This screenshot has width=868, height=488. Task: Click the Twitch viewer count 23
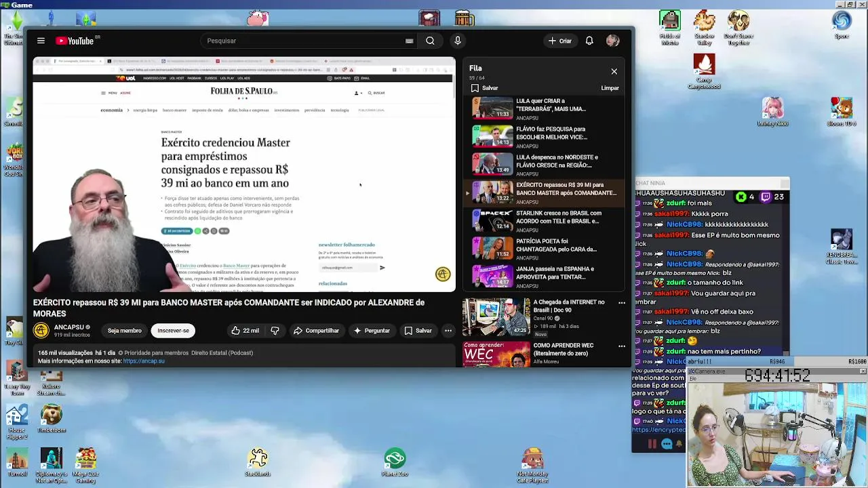pyautogui.click(x=774, y=197)
